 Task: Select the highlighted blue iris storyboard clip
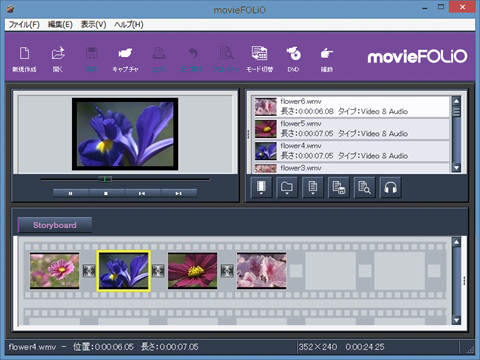tap(124, 271)
